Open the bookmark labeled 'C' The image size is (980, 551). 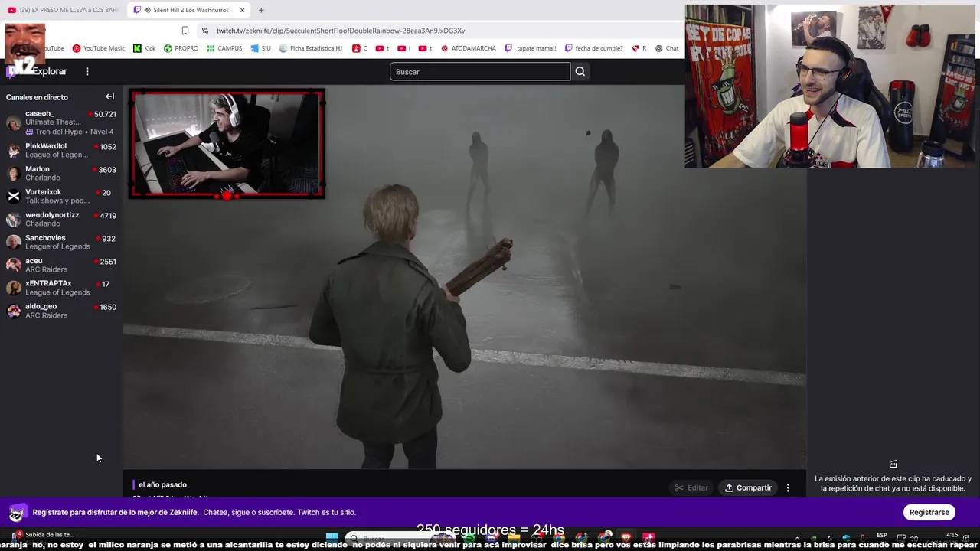[360, 48]
